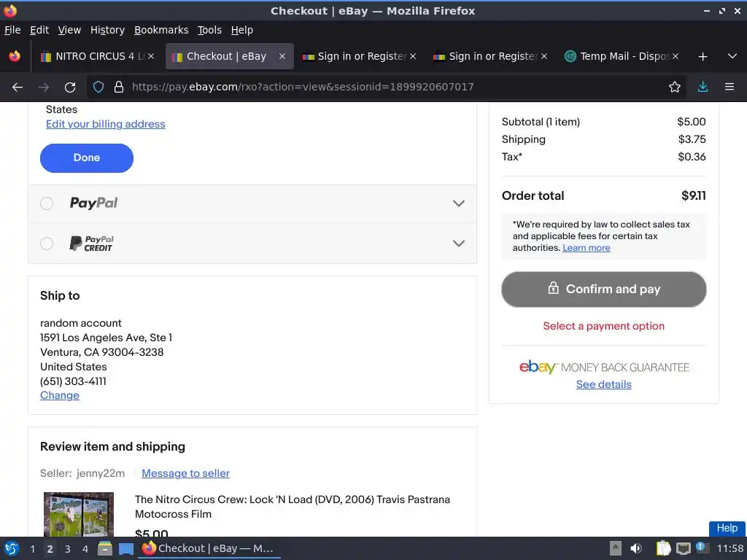Switch to the NITRO CIRCUS 4 tab
The image size is (747, 560).
click(97, 56)
